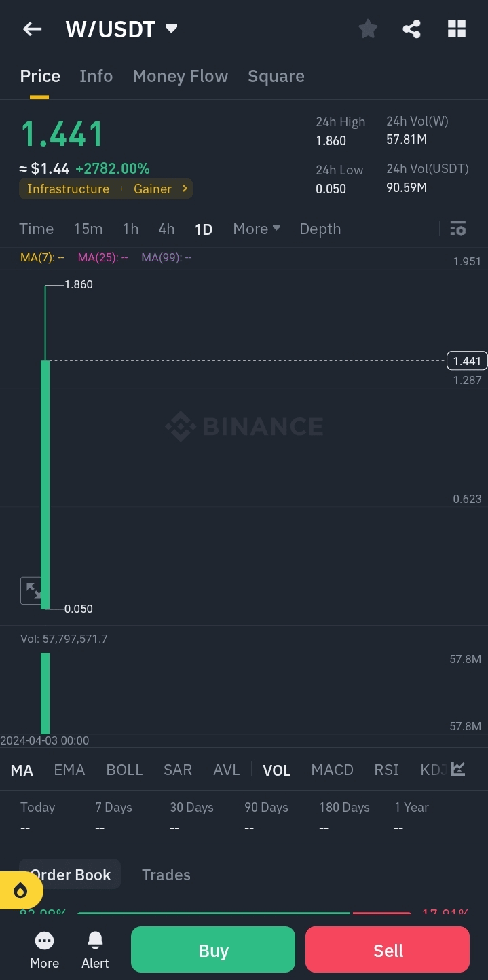Open chart settings icon beside Depth
The image size is (488, 980).
(x=458, y=229)
